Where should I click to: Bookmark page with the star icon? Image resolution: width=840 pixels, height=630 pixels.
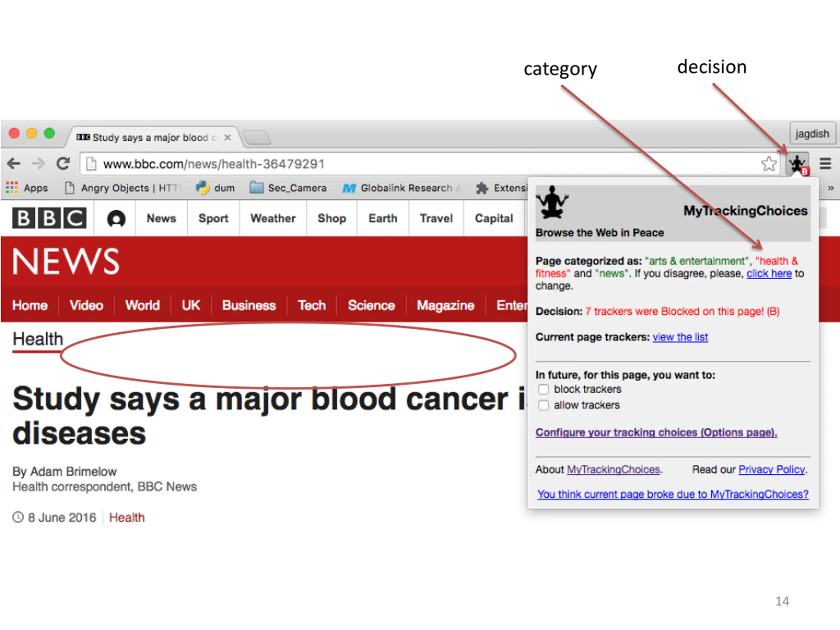(768, 164)
